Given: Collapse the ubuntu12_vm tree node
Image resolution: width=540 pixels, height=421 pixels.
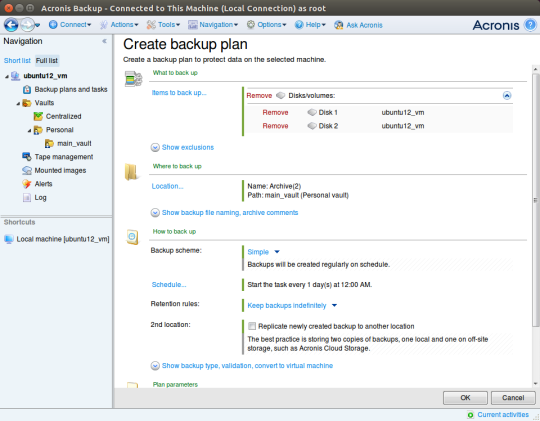Looking at the screenshot, I should pos(7,76).
